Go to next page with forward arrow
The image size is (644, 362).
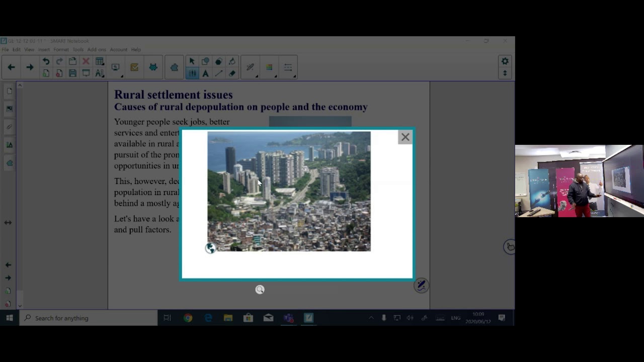click(x=30, y=67)
